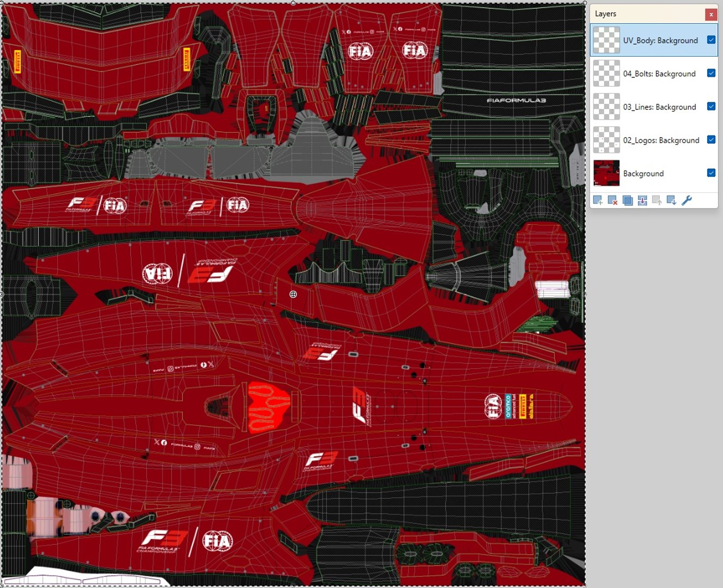Toggle visibility of UV_Body layer
This screenshot has height=588, width=723.
(711, 40)
